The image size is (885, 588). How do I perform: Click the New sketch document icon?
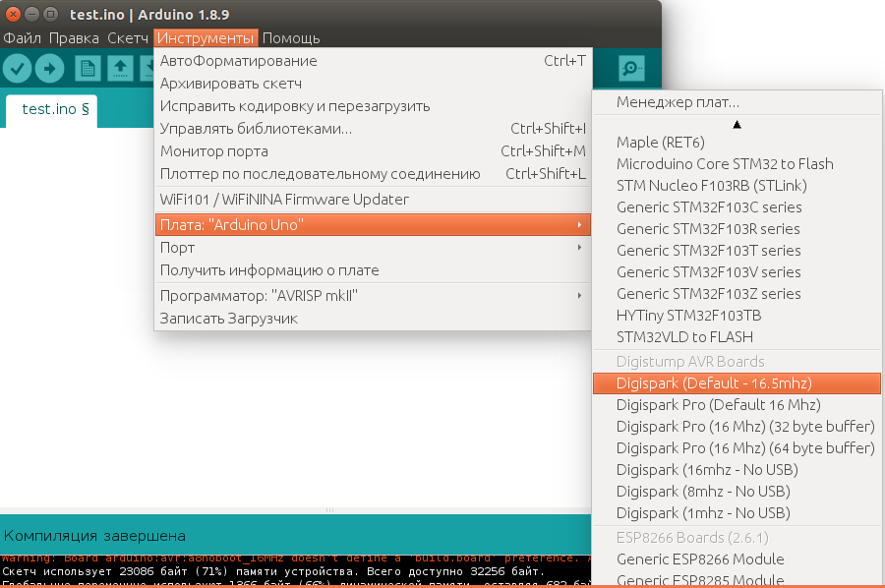pyautogui.click(x=88, y=68)
